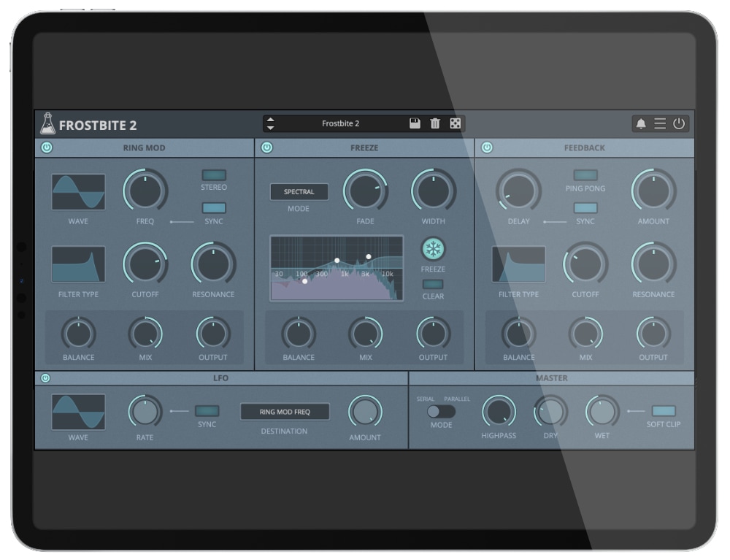Screen dimensions: 730x560
Task: Toggle LFO Sync switch
Action: [x=207, y=410]
